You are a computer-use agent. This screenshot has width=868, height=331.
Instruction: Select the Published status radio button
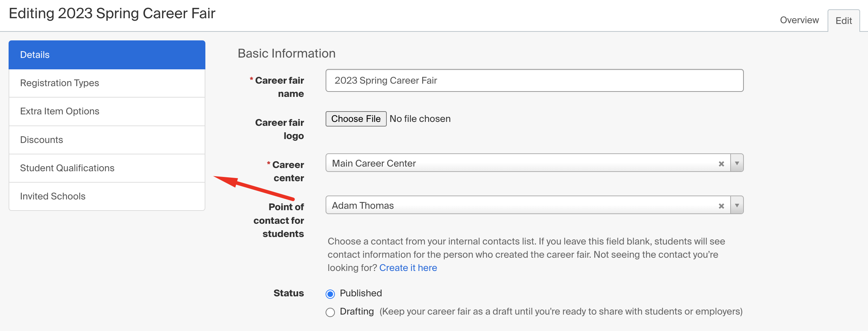point(330,294)
